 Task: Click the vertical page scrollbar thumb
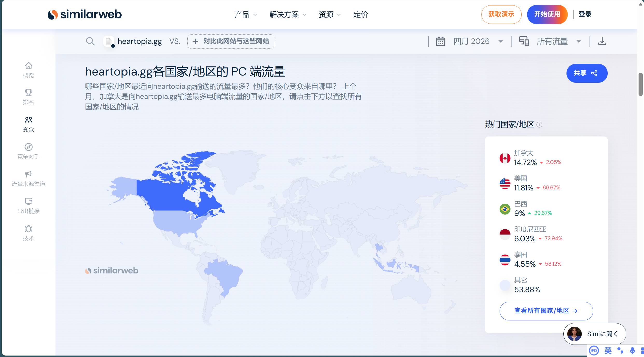tap(640, 84)
